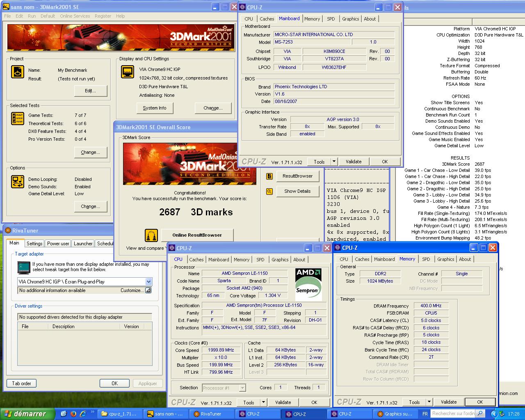This screenshot has height=420, width=525.
Task: Open the Launcher tab in RivaTuner
Action: pyautogui.click(x=83, y=244)
